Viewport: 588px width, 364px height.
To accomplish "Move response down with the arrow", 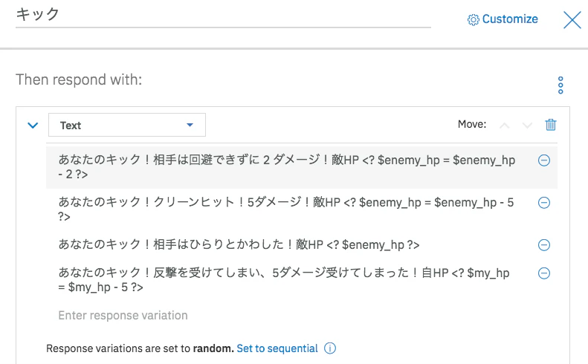I will pos(527,126).
